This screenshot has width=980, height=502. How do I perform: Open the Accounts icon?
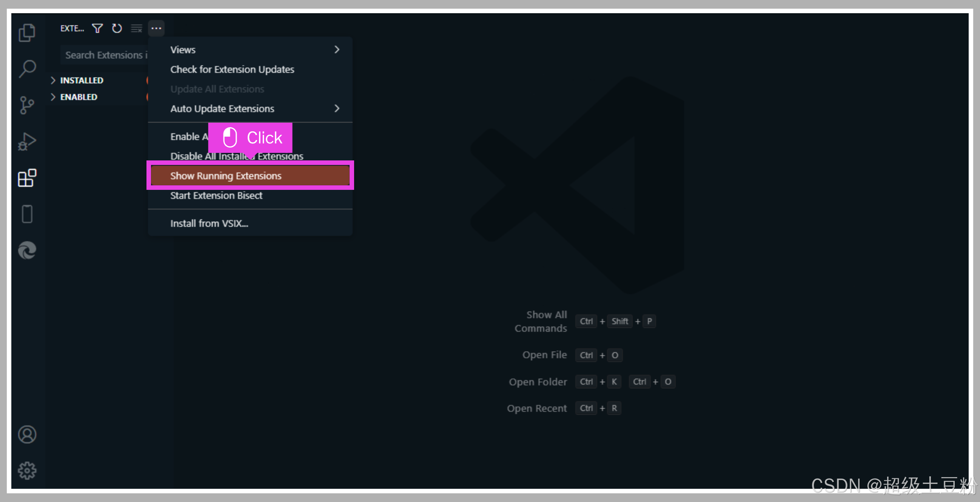click(27, 434)
